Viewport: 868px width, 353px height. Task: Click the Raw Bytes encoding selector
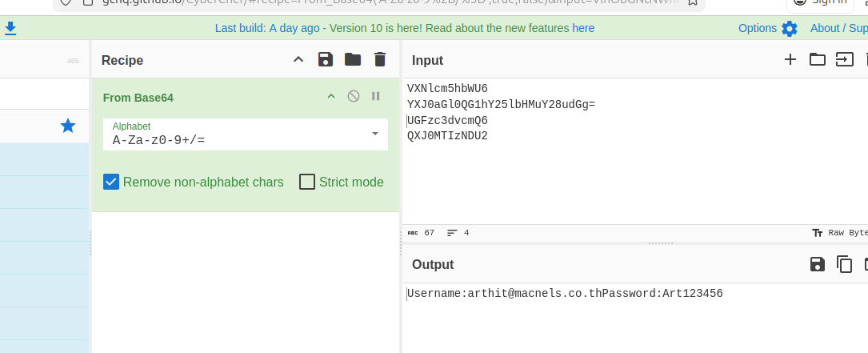(x=840, y=233)
